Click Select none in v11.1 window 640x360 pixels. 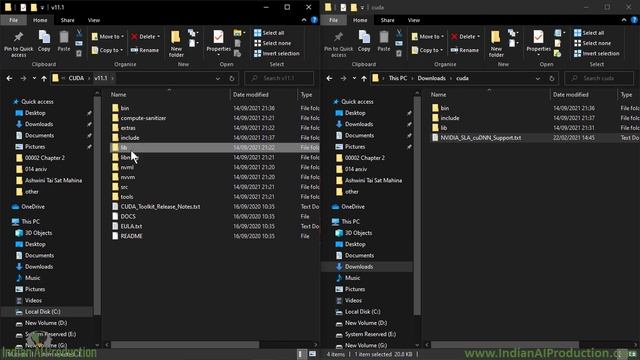coord(273,43)
